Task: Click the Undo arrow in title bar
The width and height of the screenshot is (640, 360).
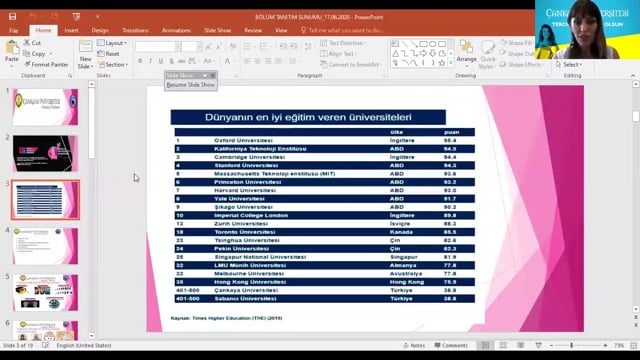Action: [x=33, y=16]
